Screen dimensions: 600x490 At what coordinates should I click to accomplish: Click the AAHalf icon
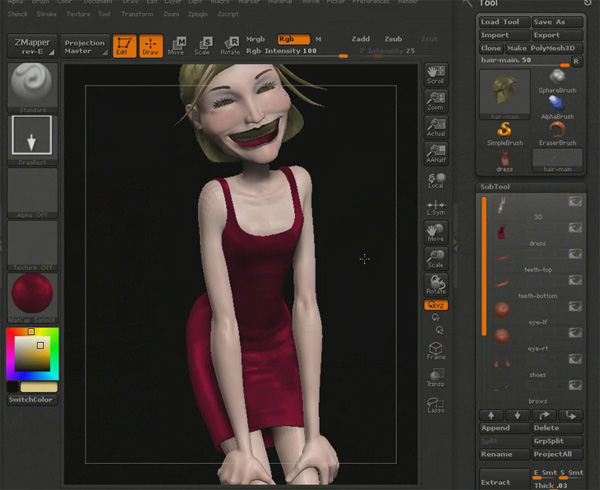coord(436,154)
